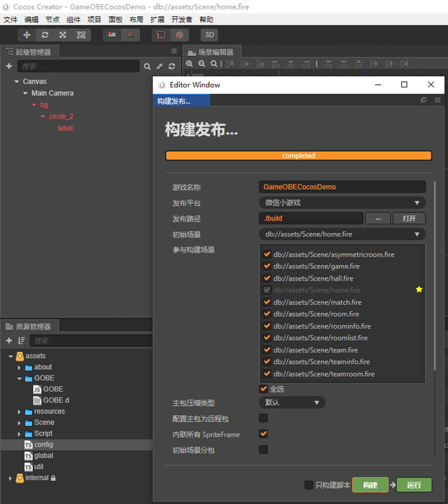Enable the 只构建脚本 checkbox
Screen dimensions: 448x504
[x=309, y=485]
